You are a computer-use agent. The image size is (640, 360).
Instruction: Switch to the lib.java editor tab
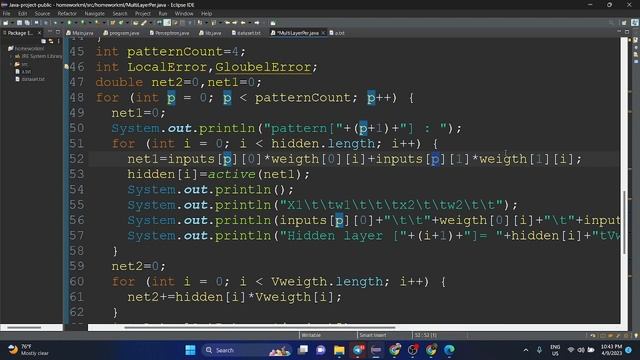tap(210, 33)
